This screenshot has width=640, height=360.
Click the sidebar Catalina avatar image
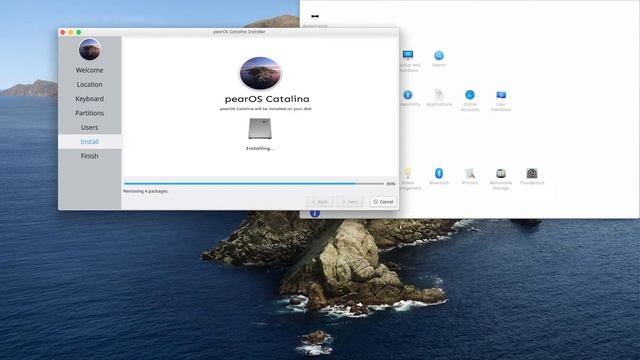(90, 49)
